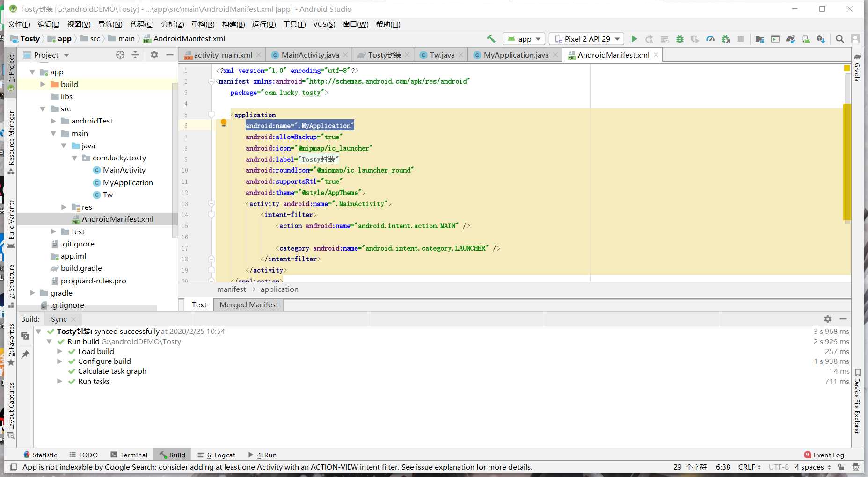Open the Event Log

(x=824, y=455)
